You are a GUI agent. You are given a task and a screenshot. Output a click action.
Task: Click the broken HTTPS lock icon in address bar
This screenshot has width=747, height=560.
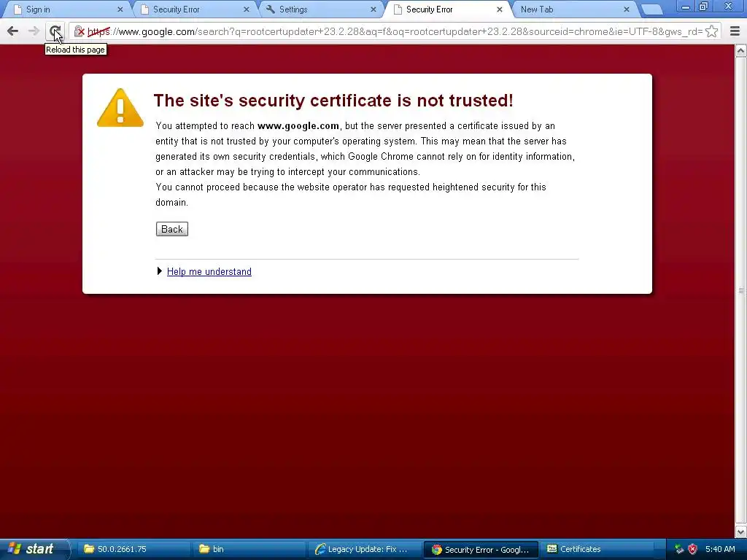pos(79,31)
